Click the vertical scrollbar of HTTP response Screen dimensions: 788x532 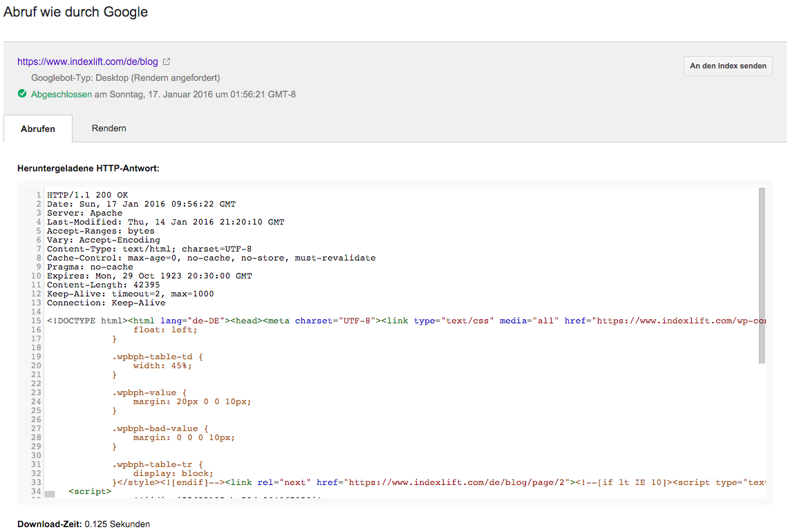762,276
